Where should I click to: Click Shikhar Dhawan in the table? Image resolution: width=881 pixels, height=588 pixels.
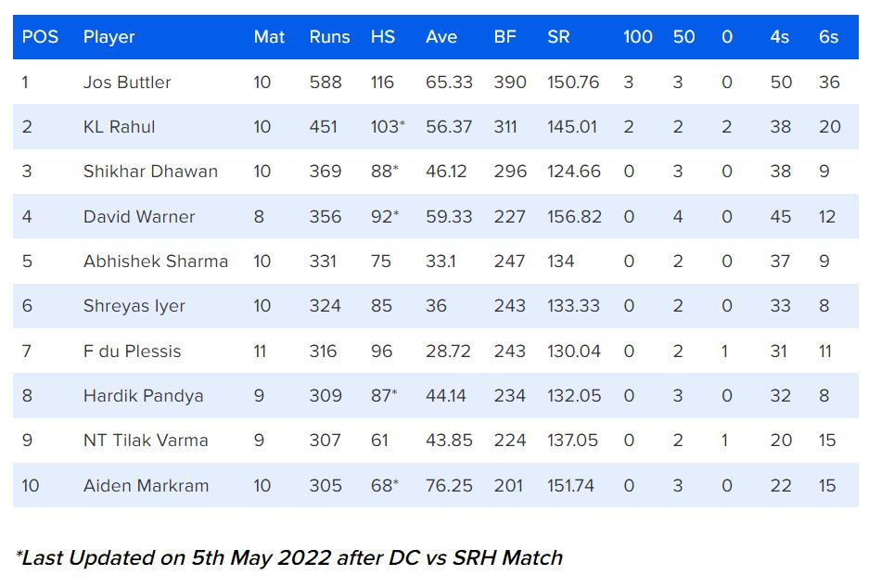click(x=150, y=172)
